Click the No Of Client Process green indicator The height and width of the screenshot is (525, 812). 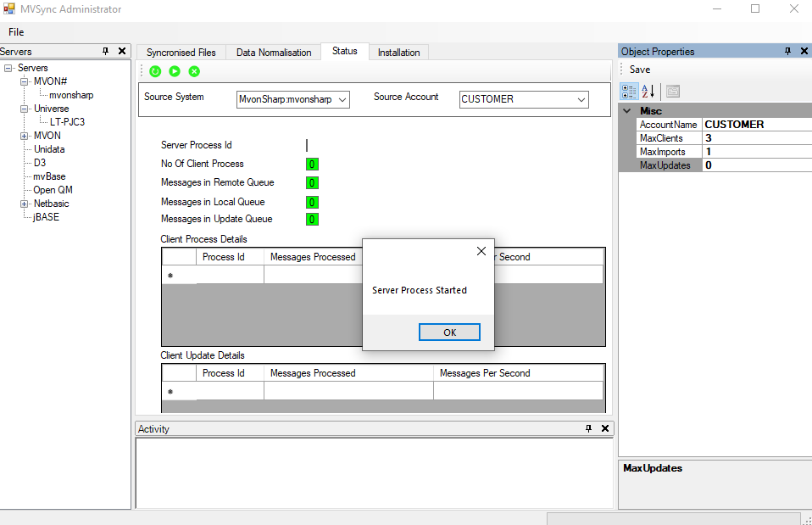click(312, 165)
